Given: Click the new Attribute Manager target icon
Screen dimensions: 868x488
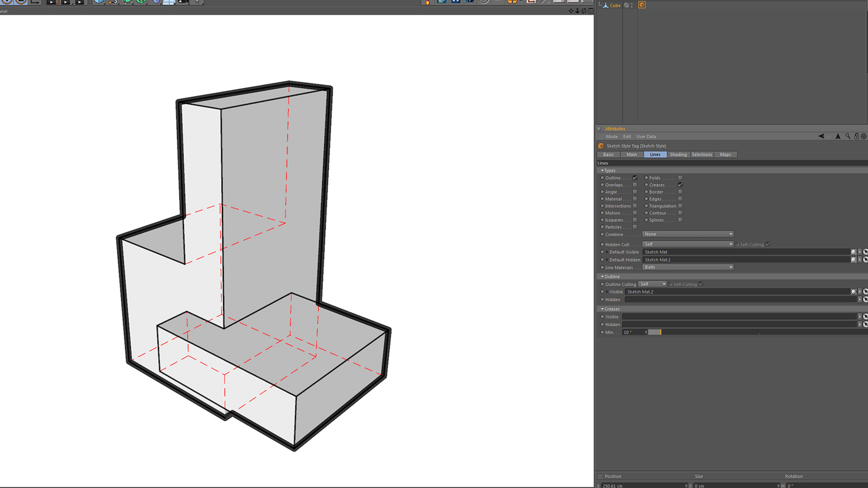Looking at the screenshot, I should [x=864, y=136].
